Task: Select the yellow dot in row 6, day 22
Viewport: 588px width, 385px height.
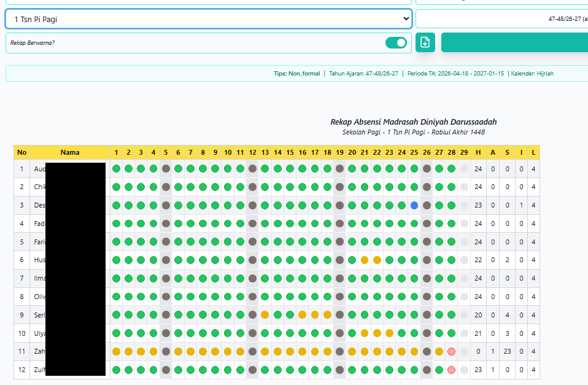Action: pos(377,260)
